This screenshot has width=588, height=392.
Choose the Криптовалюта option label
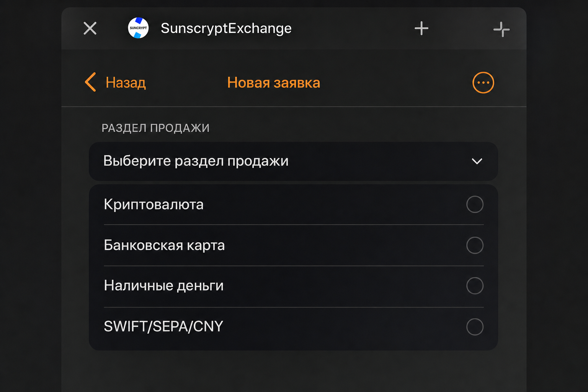pyautogui.click(x=154, y=204)
